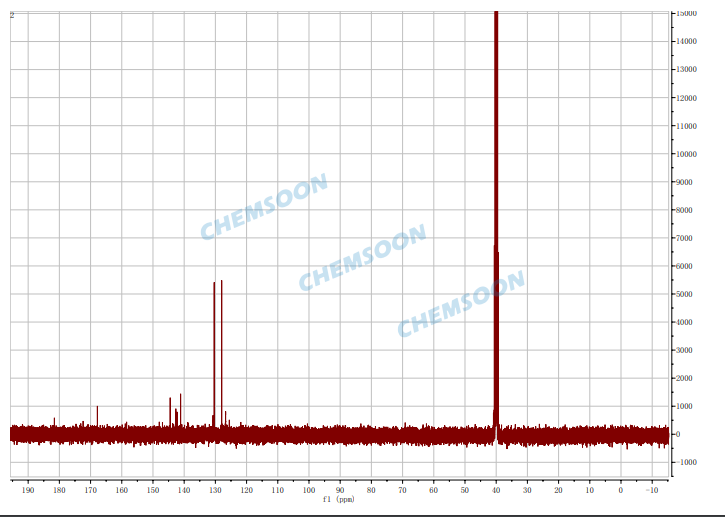The height and width of the screenshot is (517, 725).
Task: Click the 5000 intensity axis label
Action: point(684,294)
